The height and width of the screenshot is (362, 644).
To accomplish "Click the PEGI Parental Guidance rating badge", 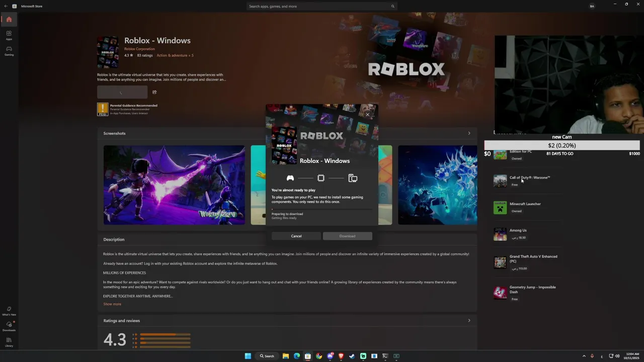I will coord(103,109).
